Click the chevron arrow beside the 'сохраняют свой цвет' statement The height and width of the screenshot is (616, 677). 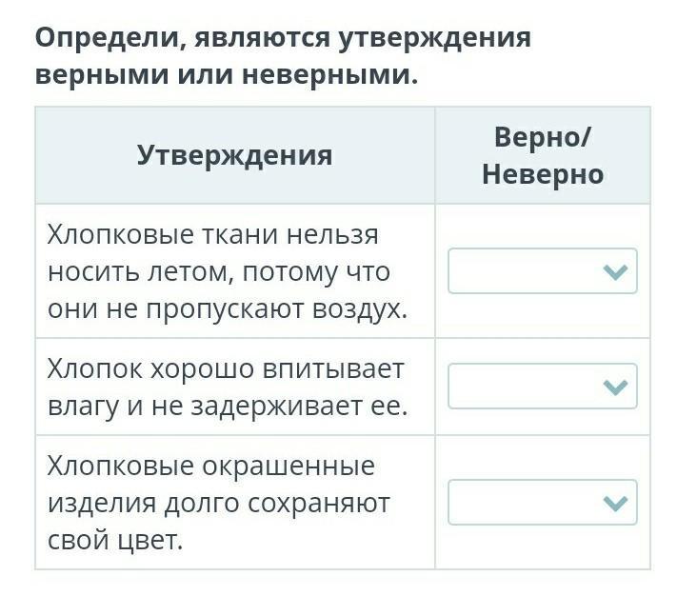(615, 504)
